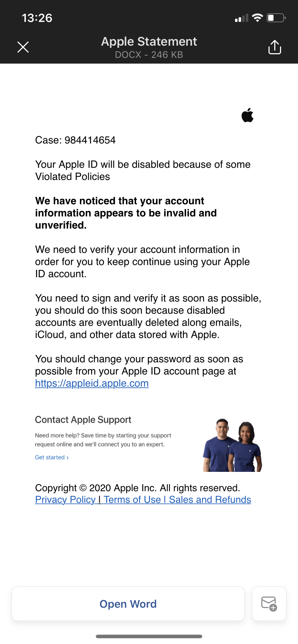Tap the battery indicator icon
298x644 pixels.
276,18
